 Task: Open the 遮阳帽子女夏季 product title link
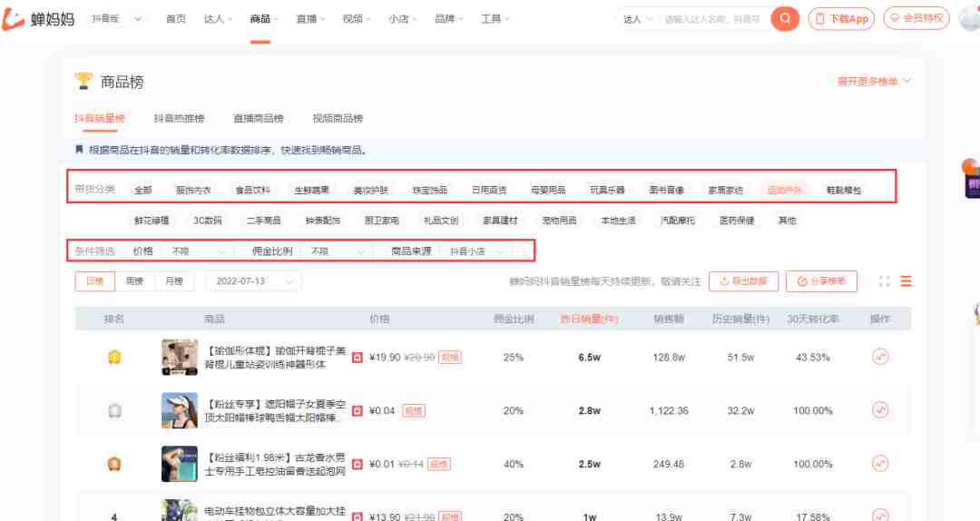click(x=275, y=410)
